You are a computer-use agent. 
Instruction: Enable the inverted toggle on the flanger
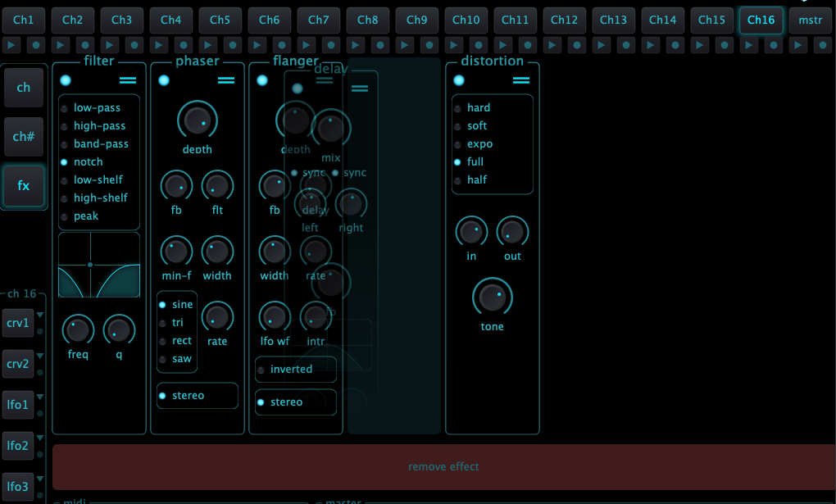295,370
